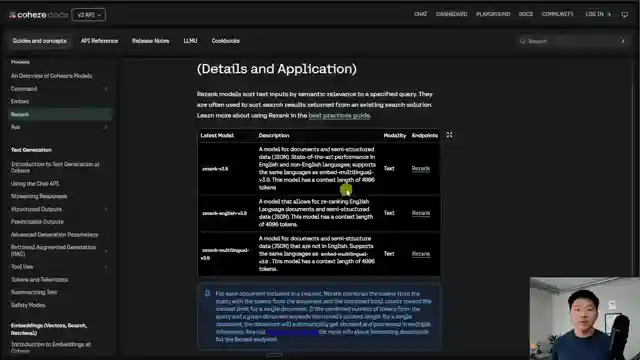This screenshot has height=360, width=640.
Task: Open An Overview of Cohere's Models
Action: click(51, 76)
